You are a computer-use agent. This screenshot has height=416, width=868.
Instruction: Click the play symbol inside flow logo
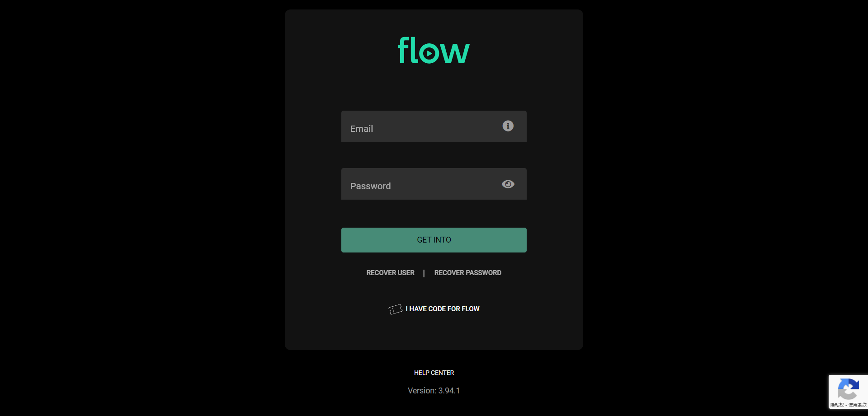430,53
